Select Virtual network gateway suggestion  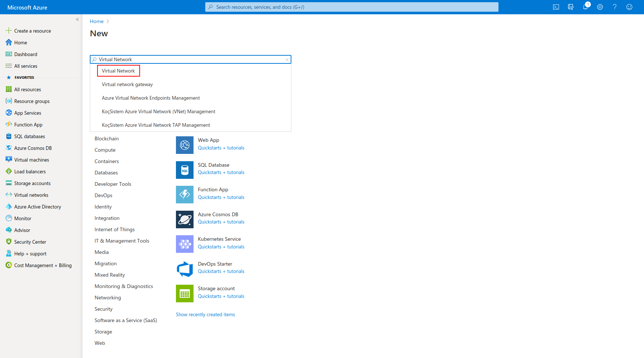127,84
